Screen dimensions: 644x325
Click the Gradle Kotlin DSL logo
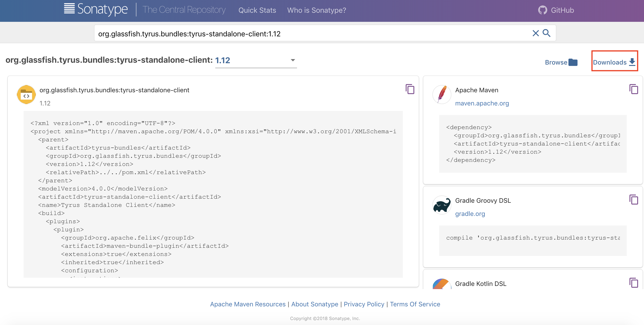click(x=442, y=284)
